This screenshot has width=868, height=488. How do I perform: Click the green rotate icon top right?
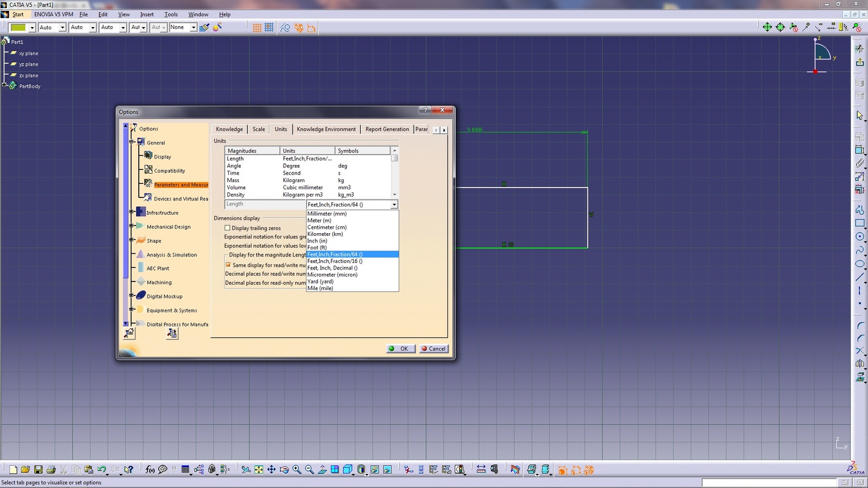(x=780, y=27)
